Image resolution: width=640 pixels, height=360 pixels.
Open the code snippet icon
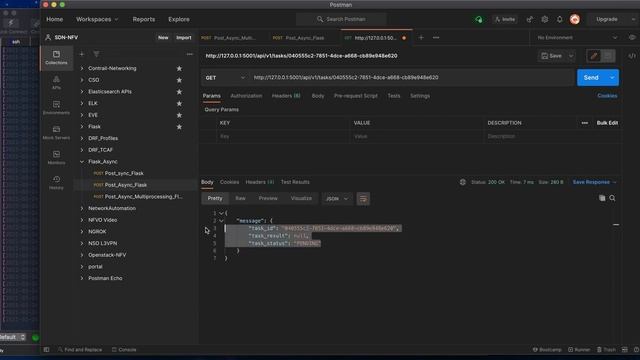(x=632, y=56)
